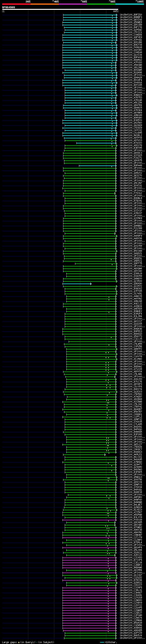Select the UniRef100_B6KEQ3 label
Screen dimensions: 146x644
[131, 334]
